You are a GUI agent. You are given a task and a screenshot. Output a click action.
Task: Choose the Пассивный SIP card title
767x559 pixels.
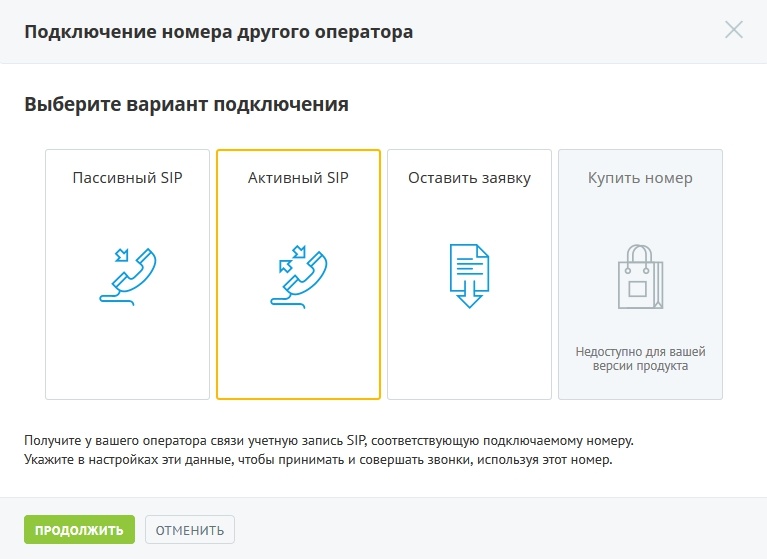tap(127, 178)
